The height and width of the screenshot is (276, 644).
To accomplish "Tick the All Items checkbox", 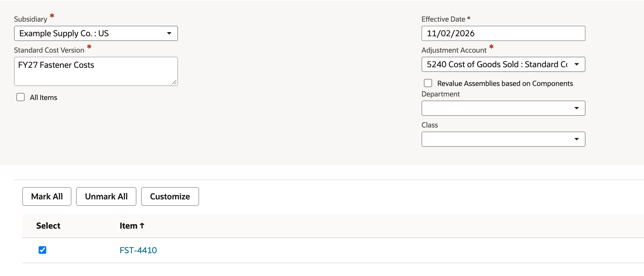I will tap(20, 97).
